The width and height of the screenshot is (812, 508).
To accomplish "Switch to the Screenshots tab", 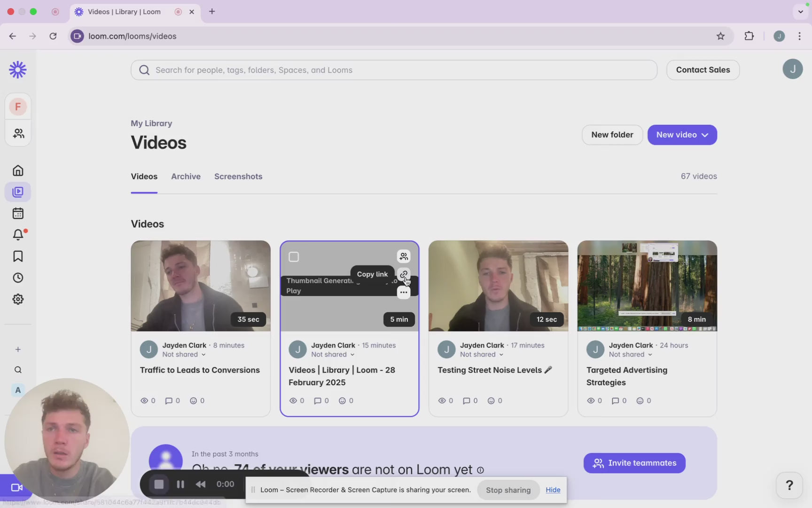I will (x=238, y=176).
